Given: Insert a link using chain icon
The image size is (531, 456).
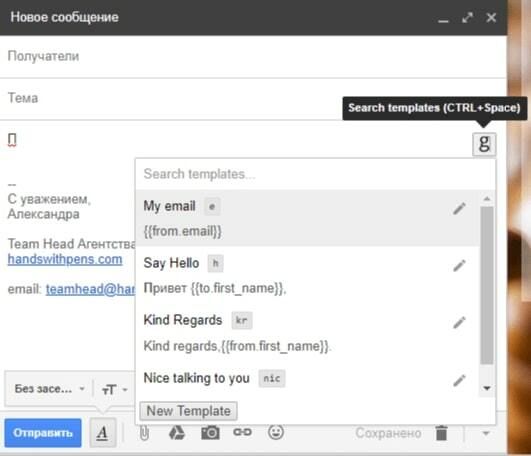Looking at the screenshot, I should pos(242,432).
